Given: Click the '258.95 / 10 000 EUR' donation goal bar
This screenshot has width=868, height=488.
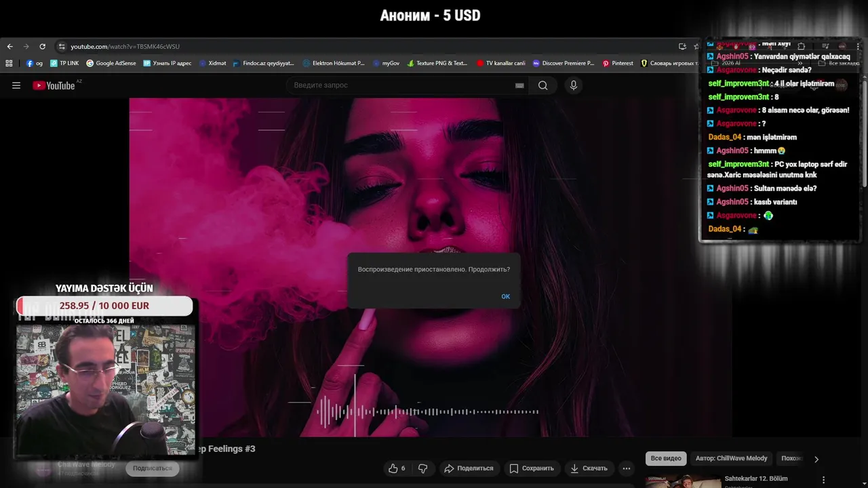Looking at the screenshot, I should (104, 306).
